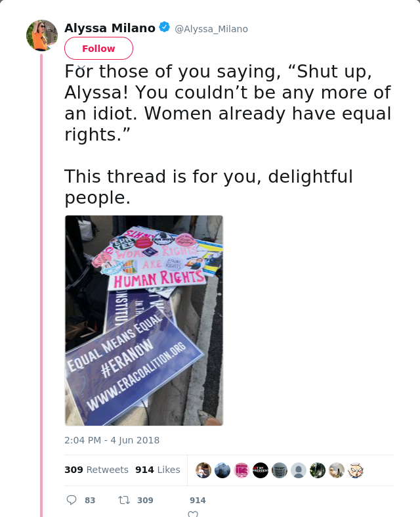This screenshot has height=517, width=420.
Task: Open the black 'Not My President' avatar
Action: [261, 470]
